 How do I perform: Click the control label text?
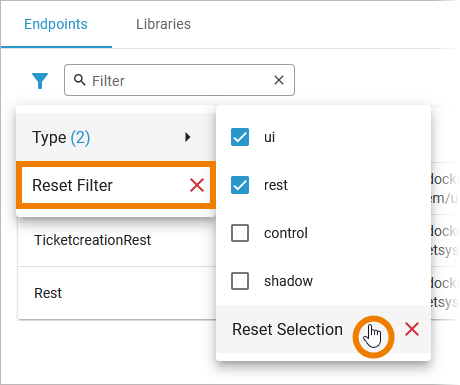click(286, 233)
